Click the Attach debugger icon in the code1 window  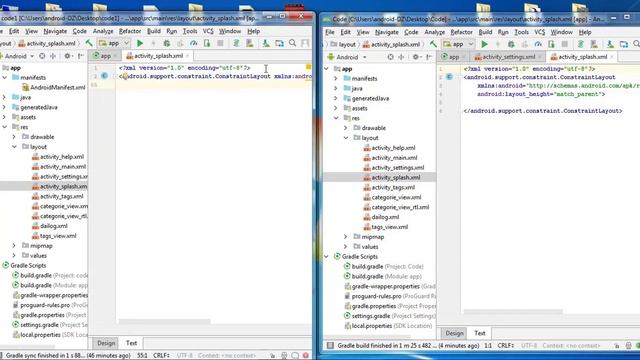pos(207,43)
